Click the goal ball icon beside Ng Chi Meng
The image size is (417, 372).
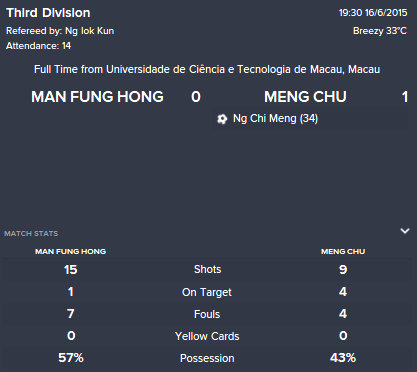pos(222,119)
